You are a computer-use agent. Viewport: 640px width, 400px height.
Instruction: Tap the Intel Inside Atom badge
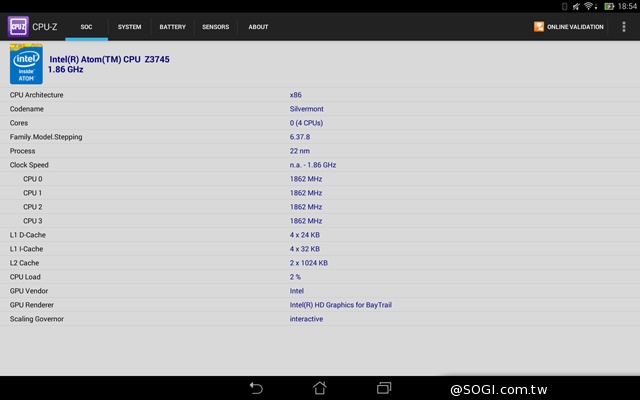tap(26, 64)
